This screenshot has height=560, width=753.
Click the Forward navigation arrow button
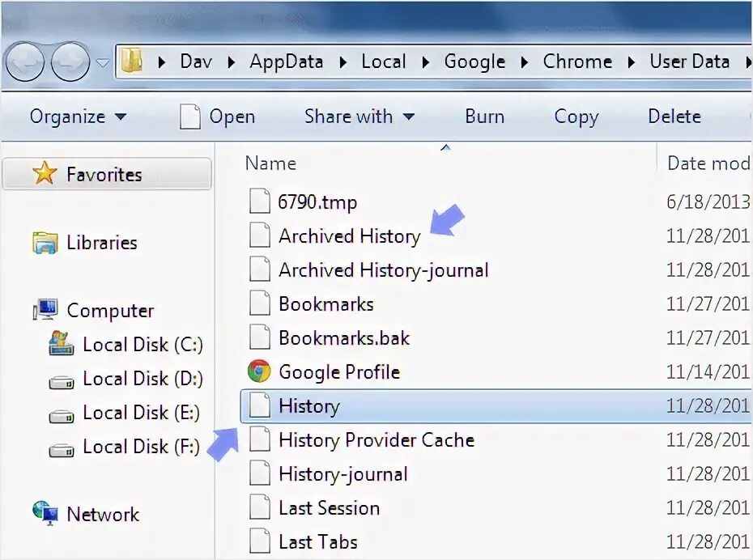pyautogui.click(x=70, y=62)
